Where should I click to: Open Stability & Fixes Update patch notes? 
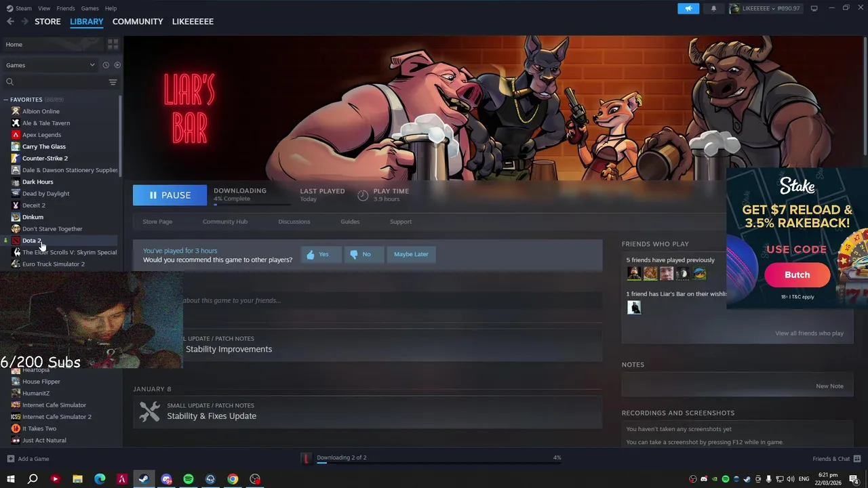pos(212,416)
